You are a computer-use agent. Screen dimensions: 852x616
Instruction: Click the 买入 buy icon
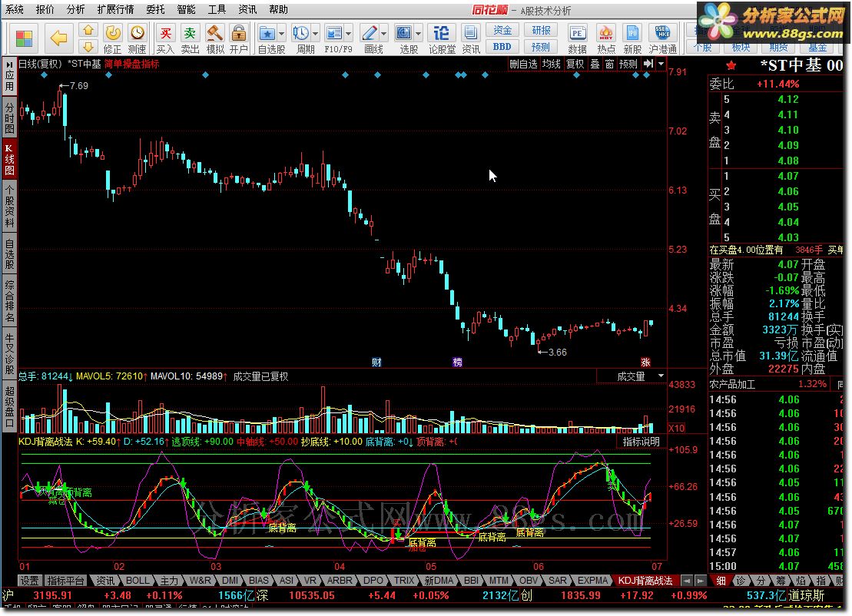tap(166, 38)
